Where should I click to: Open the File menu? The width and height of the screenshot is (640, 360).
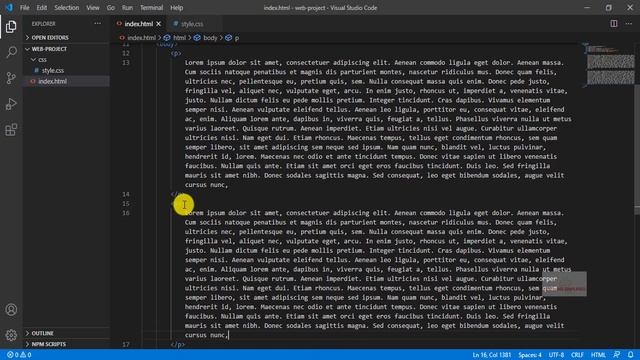point(24,8)
